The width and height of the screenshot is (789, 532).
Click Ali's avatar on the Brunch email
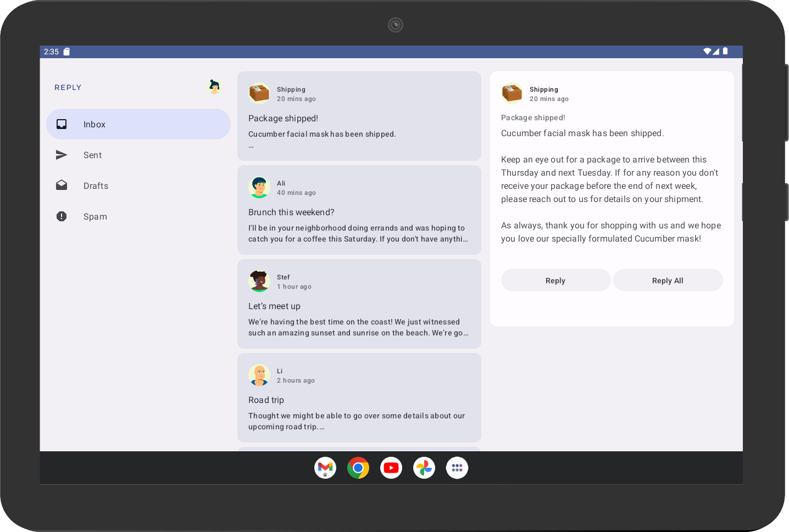tap(259, 187)
